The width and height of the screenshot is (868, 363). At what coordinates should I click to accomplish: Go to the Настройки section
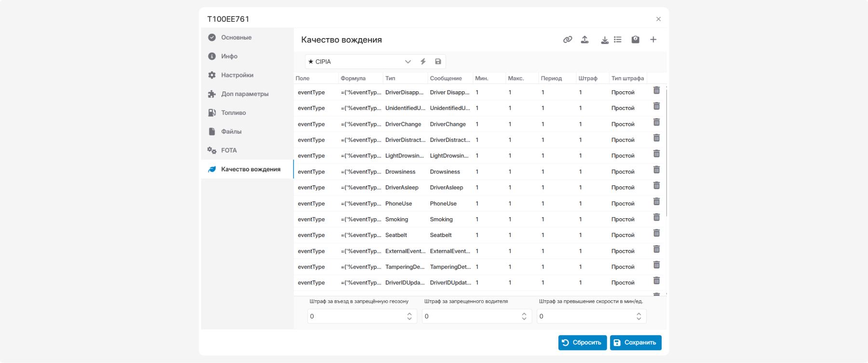(x=247, y=75)
